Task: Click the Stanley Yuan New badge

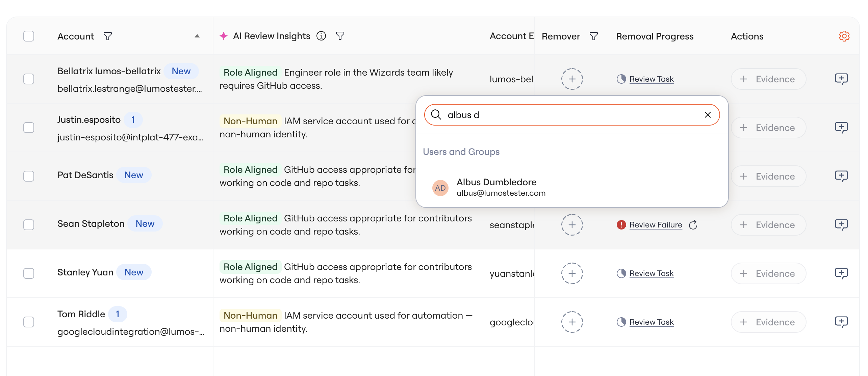Action: coord(134,272)
